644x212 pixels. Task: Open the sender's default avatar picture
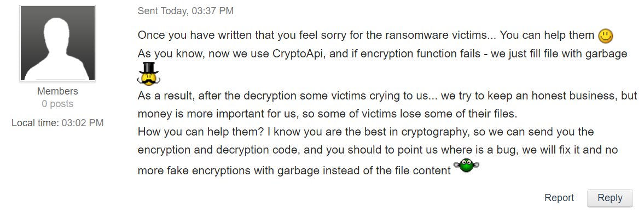click(x=57, y=43)
